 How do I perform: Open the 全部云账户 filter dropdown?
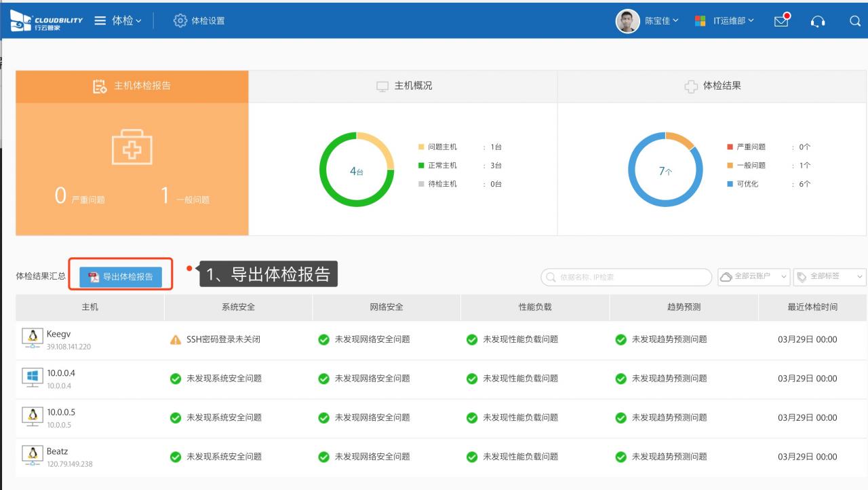(754, 277)
